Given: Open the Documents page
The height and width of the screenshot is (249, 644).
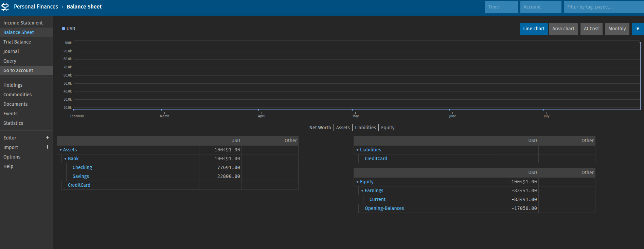Looking at the screenshot, I should pyautogui.click(x=26, y=104).
